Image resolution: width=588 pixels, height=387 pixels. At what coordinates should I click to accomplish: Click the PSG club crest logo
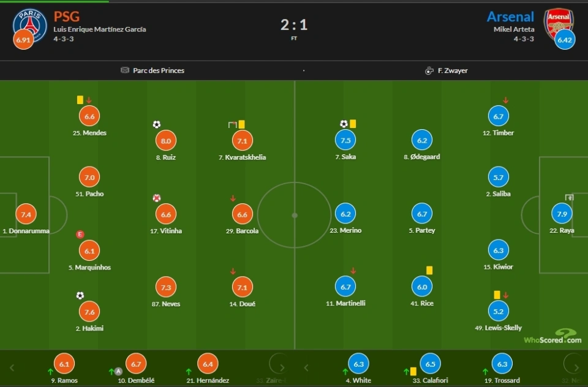click(x=30, y=26)
